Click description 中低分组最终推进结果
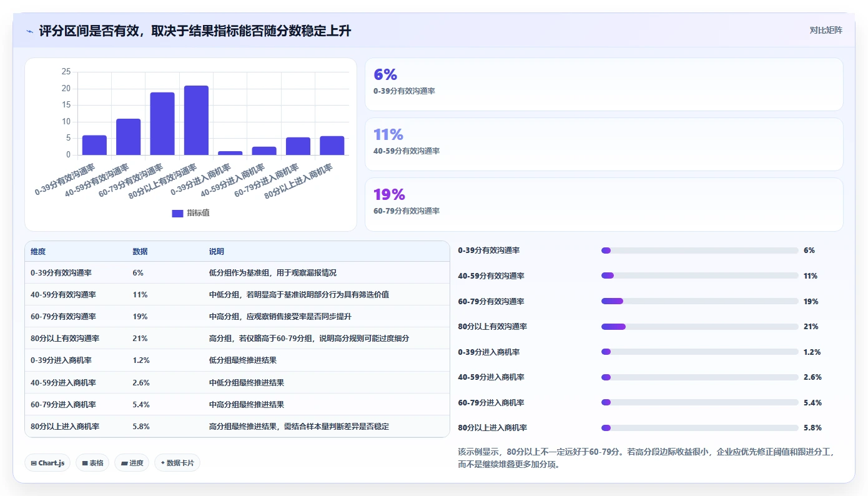The image size is (868, 496). 247,382
